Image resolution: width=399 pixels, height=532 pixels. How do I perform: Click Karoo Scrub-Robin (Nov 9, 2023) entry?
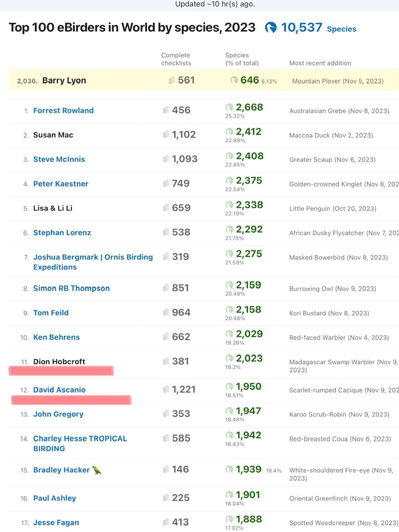[x=339, y=415]
